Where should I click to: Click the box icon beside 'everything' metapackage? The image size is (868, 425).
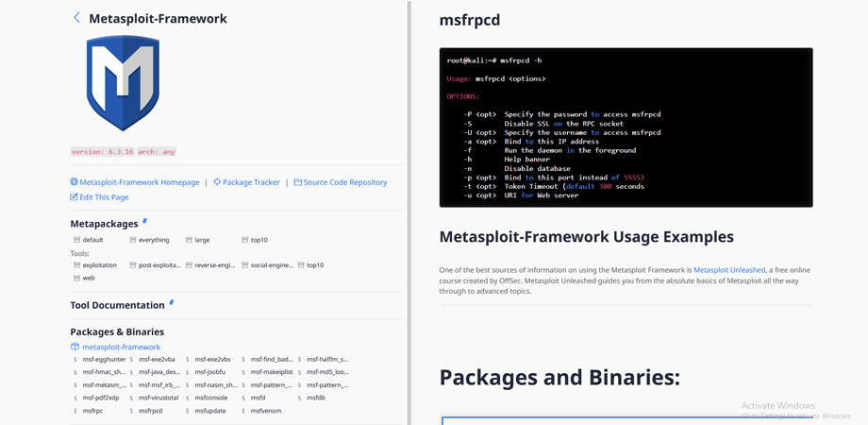pos(133,240)
